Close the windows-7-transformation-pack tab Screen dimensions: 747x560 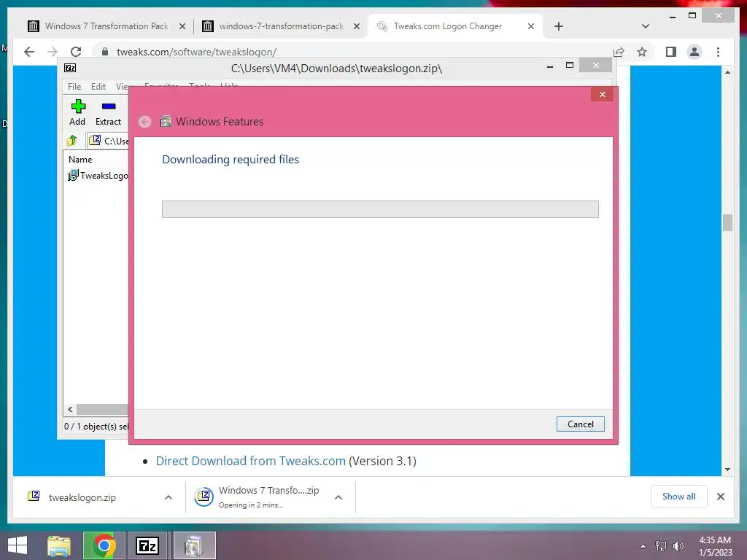pyautogui.click(x=356, y=27)
